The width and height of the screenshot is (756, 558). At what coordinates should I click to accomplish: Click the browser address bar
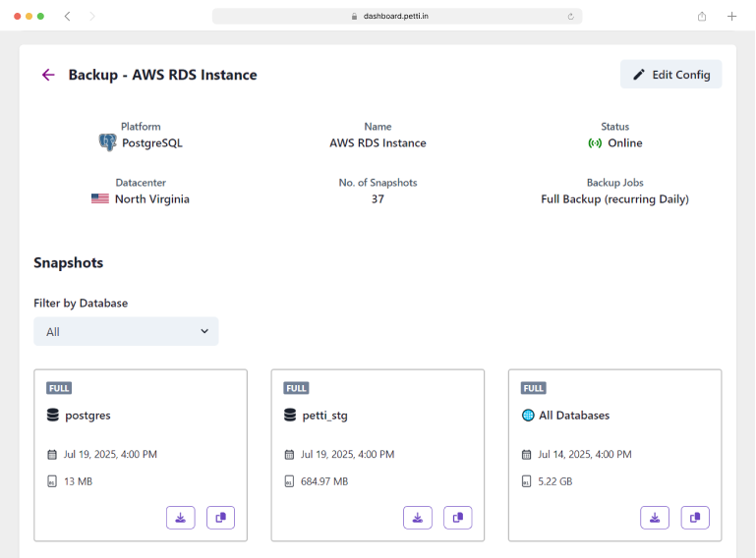pos(397,16)
